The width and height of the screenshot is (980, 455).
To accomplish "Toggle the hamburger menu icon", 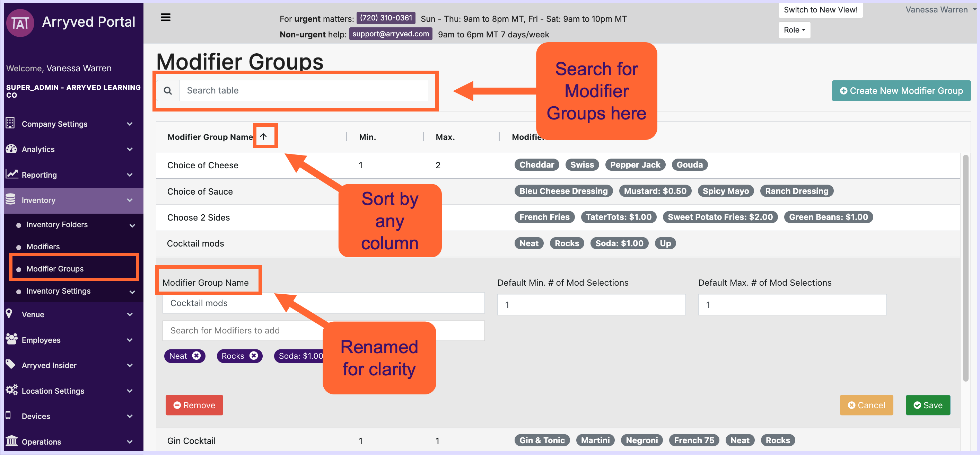I will point(166,17).
